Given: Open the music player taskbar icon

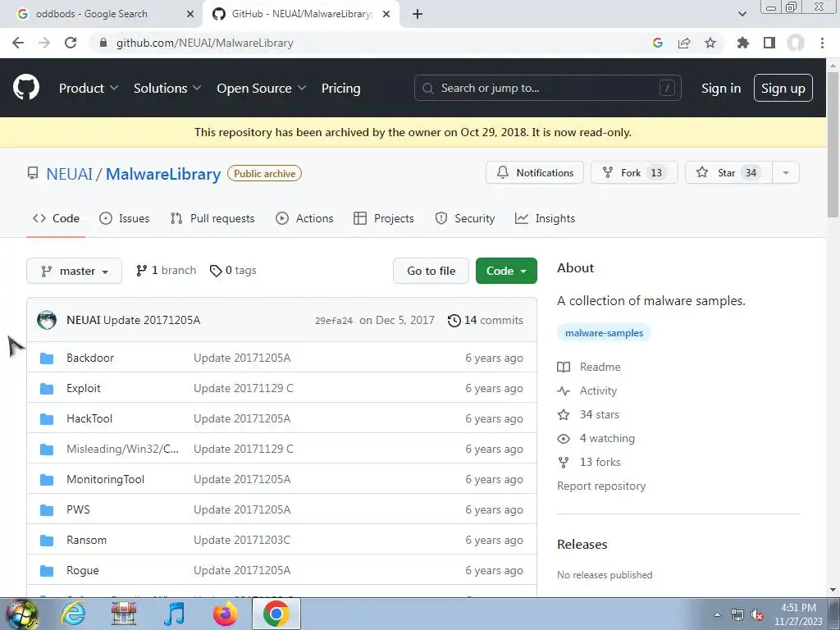Looking at the screenshot, I should pos(175,614).
